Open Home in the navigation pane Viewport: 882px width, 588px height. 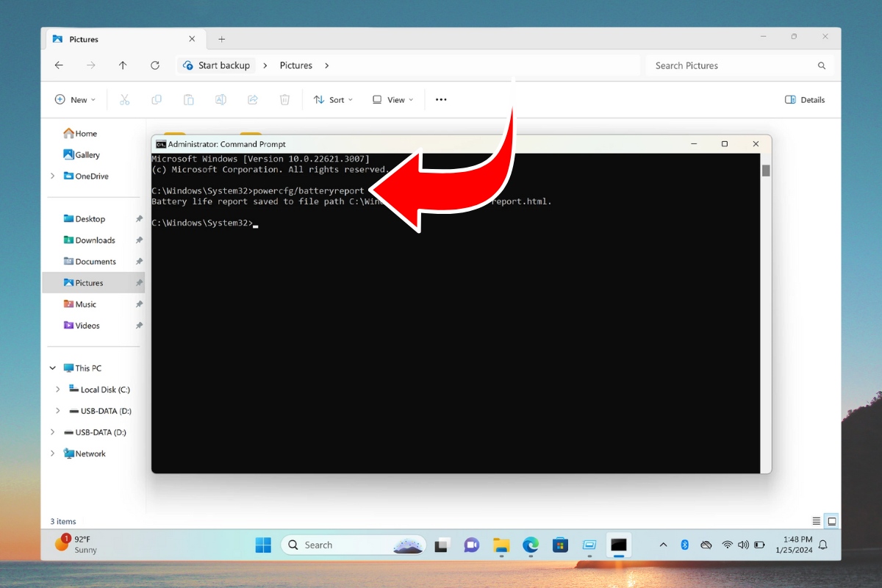click(80, 134)
